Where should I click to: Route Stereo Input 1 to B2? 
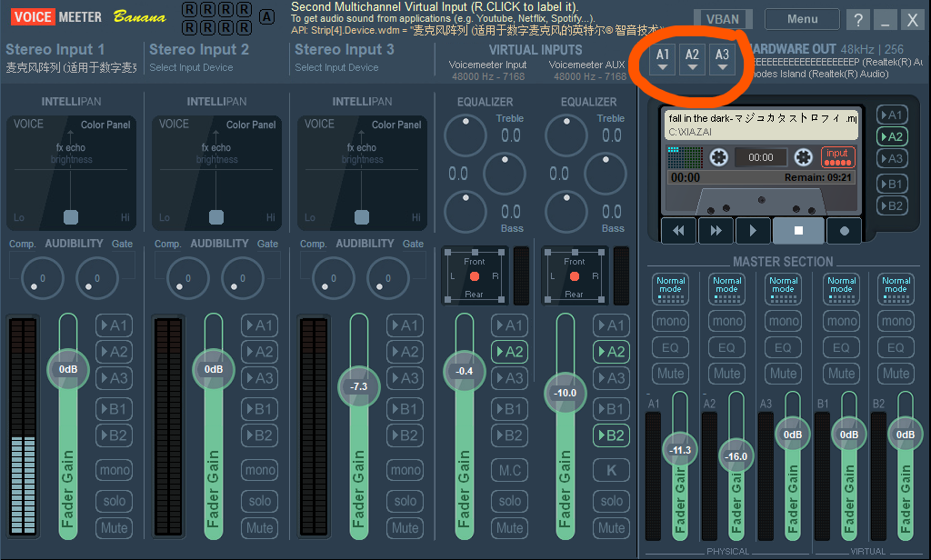click(x=114, y=435)
